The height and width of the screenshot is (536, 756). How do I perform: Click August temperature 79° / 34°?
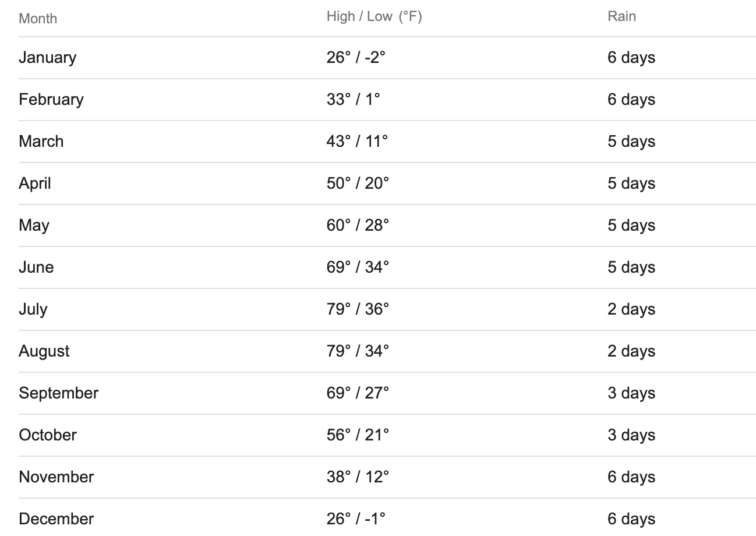coord(358,351)
